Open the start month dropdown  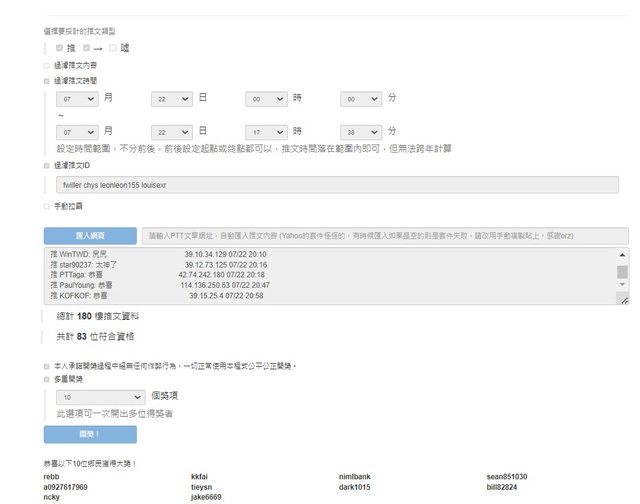point(78,99)
